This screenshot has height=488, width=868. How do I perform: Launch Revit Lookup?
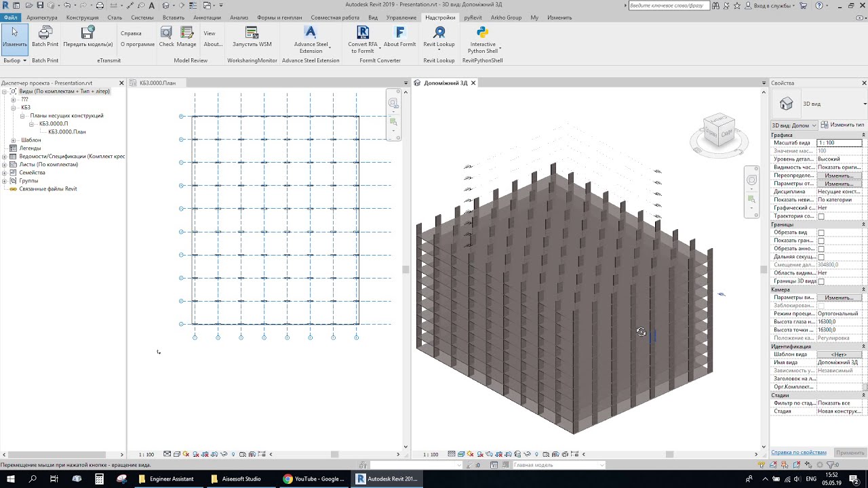tap(439, 37)
